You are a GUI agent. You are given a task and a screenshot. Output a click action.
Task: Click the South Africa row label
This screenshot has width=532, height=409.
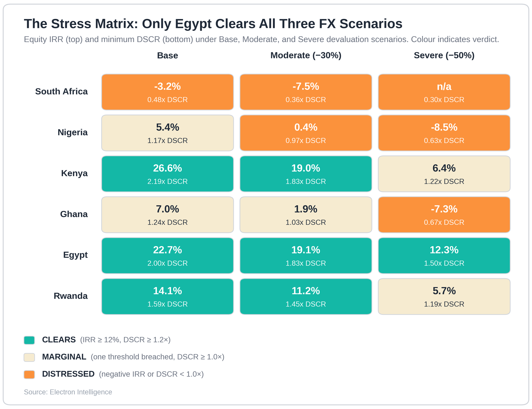[x=61, y=91]
